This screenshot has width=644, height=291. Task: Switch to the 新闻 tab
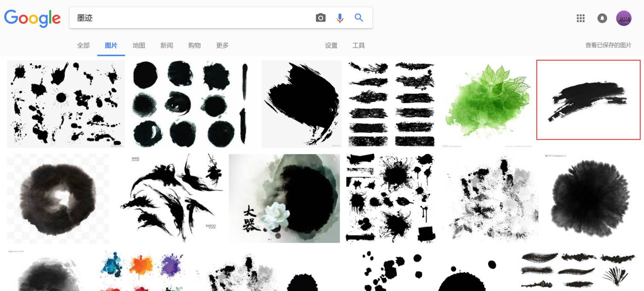(167, 46)
